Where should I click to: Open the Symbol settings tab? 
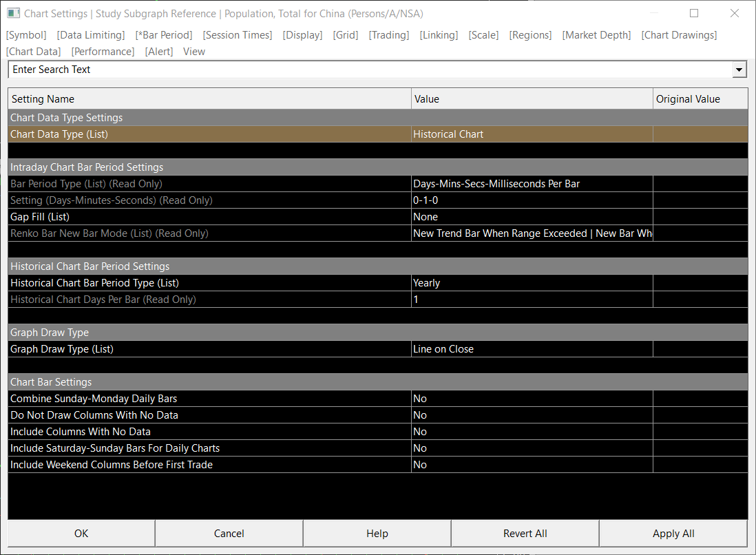coord(26,35)
